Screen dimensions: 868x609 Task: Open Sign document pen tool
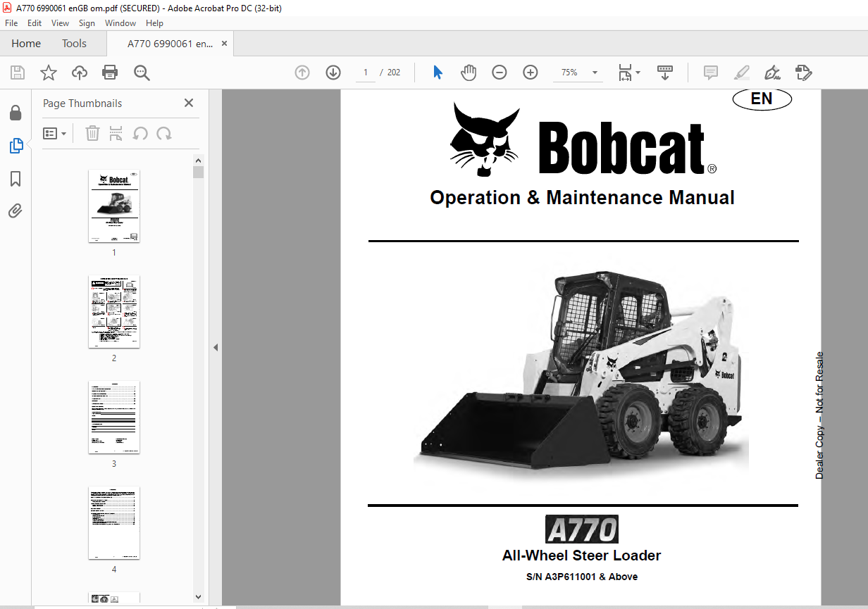click(773, 73)
